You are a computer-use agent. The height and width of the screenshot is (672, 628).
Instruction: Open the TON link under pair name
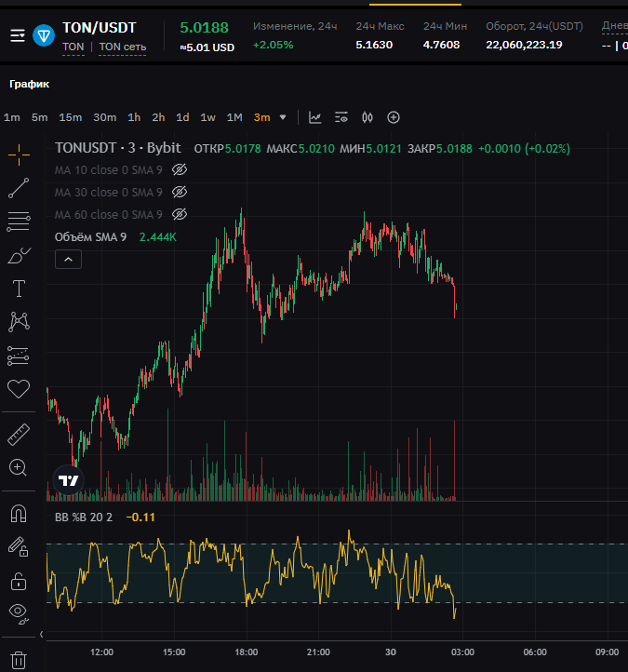(73, 47)
